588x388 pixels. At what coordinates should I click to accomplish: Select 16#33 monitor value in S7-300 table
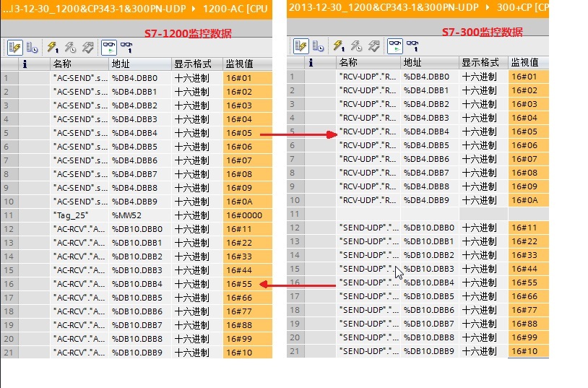click(529, 255)
